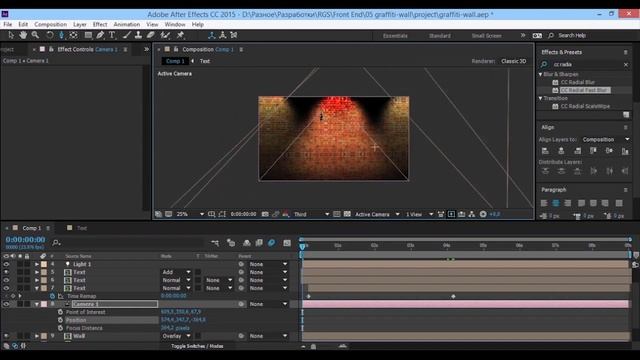Open the Effect menu

[100, 24]
